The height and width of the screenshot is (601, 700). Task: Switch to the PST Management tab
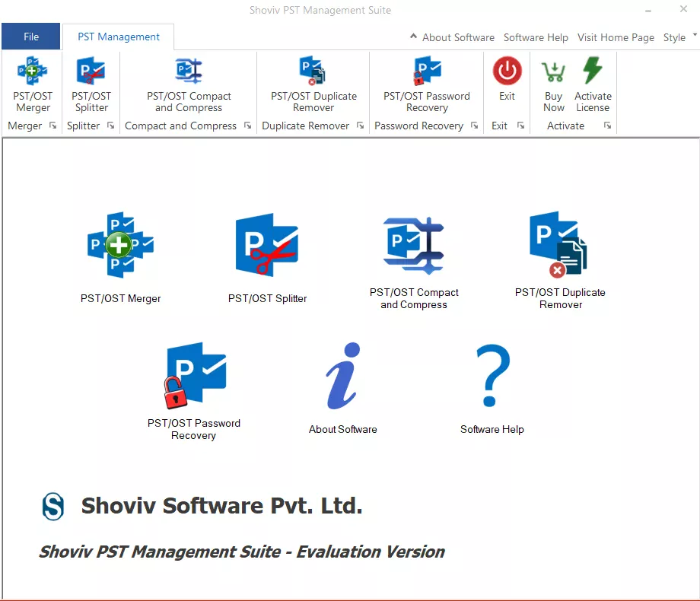(118, 37)
